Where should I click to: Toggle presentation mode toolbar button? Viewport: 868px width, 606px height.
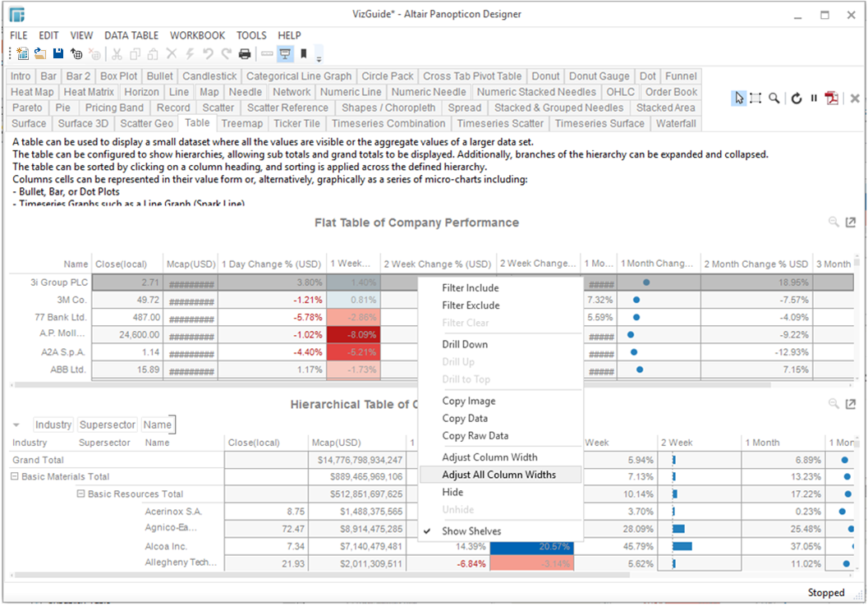[285, 54]
